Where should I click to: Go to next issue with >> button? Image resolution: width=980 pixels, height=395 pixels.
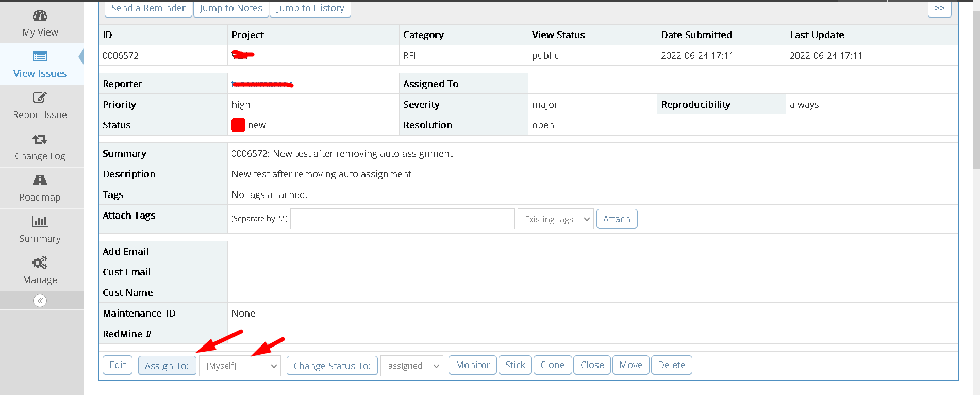pos(939,8)
